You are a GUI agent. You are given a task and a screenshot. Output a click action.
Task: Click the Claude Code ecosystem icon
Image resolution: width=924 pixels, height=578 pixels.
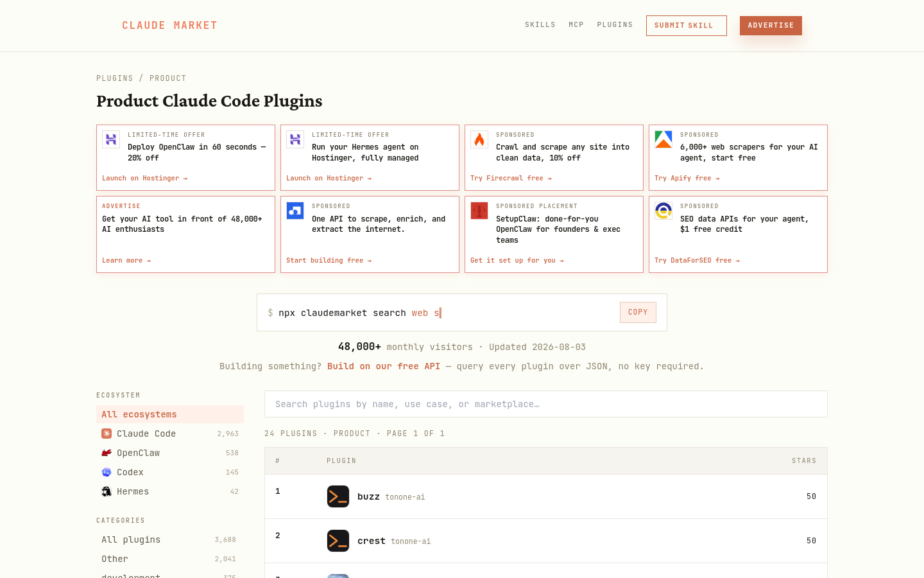[107, 433]
